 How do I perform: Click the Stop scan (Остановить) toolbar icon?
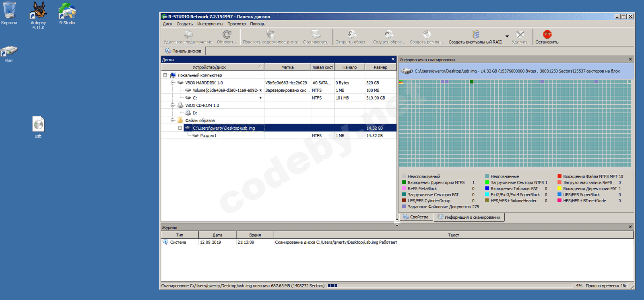547,35
